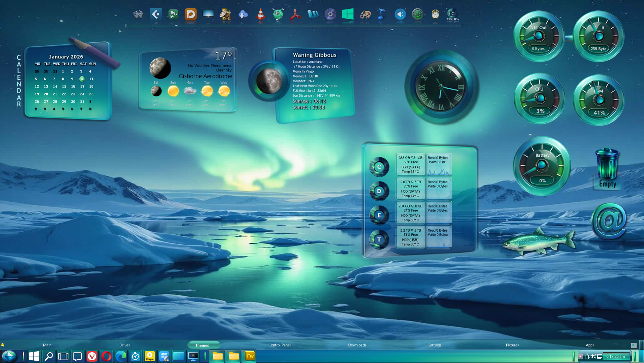Click the green power button dock icon
Image resolution: width=644 pixels, height=363 pixels.
click(x=417, y=14)
